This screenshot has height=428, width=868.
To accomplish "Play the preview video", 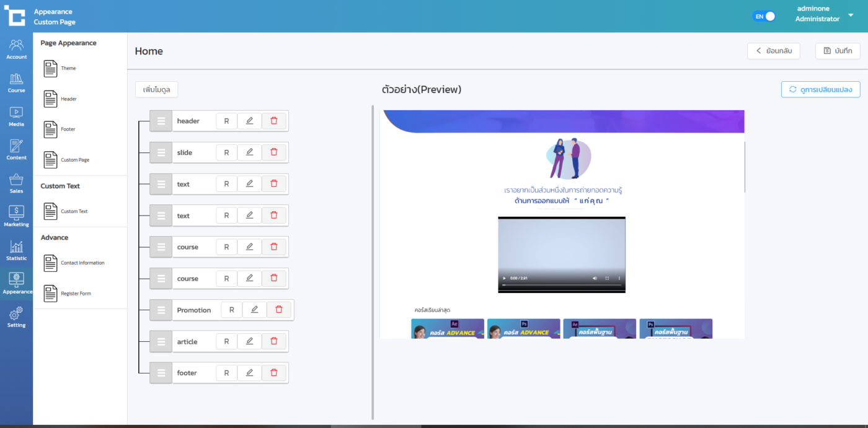I will tap(504, 278).
